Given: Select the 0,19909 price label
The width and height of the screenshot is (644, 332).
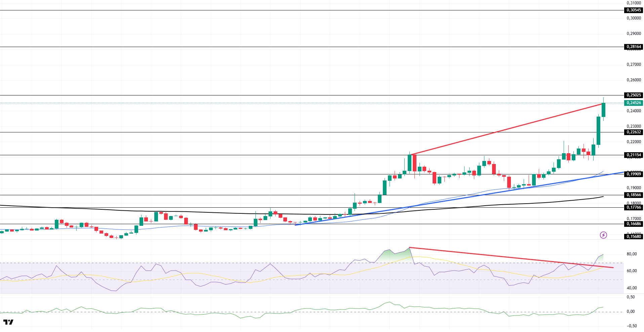Looking at the screenshot, I should coord(634,174).
